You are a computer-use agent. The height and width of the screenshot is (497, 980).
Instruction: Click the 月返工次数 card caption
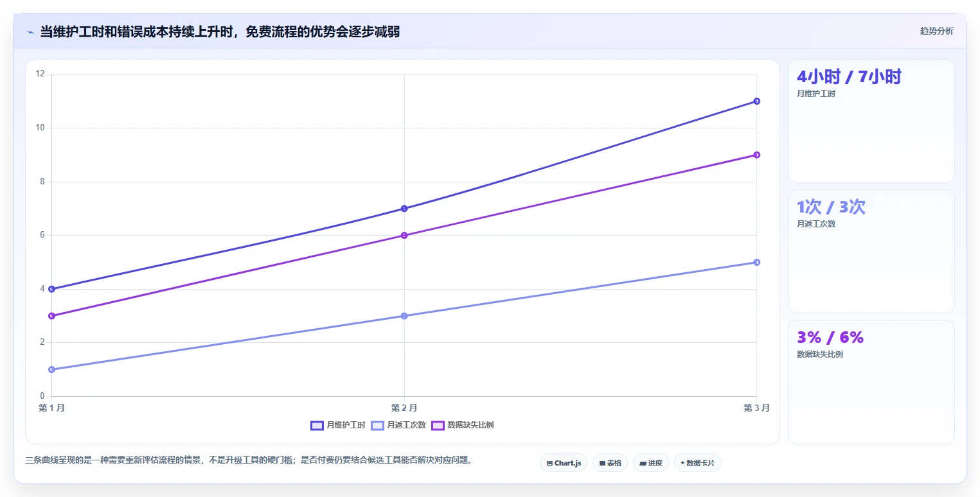pos(816,224)
